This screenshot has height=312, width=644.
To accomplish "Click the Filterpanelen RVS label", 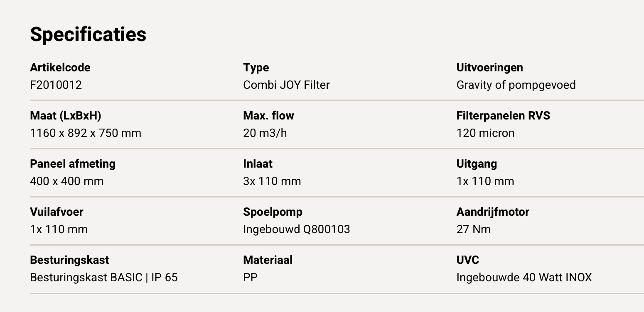I will (x=503, y=116).
